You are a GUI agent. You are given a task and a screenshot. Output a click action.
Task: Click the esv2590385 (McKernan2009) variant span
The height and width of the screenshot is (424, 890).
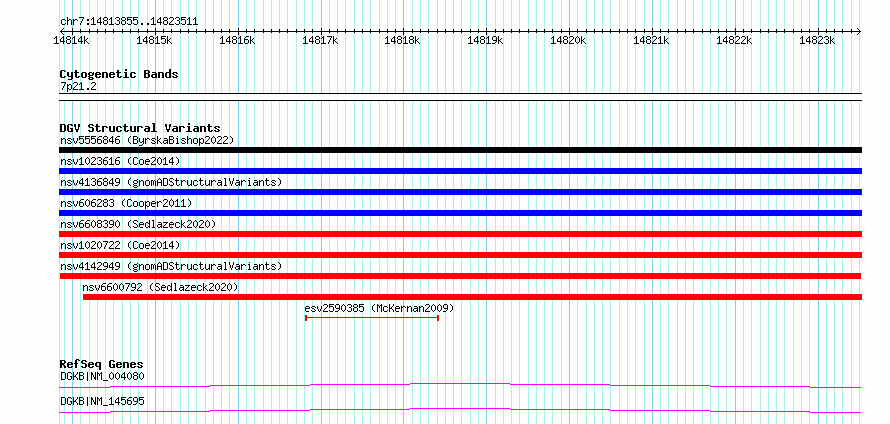tap(372, 318)
